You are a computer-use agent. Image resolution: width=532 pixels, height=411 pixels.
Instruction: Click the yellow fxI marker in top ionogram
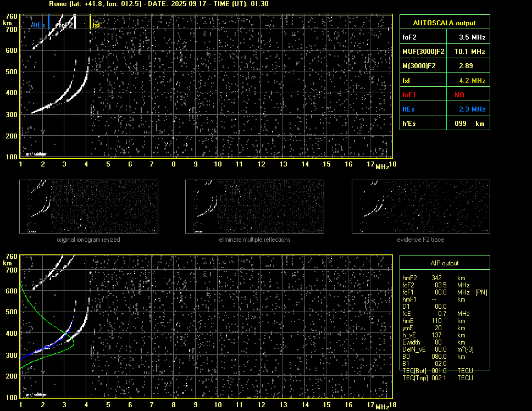[90, 21]
